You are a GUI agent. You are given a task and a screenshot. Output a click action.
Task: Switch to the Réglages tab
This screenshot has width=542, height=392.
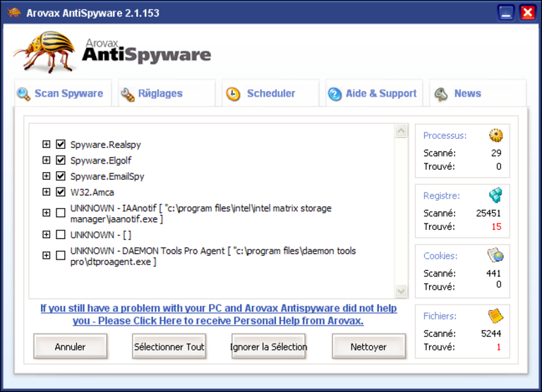tap(167, 93)
